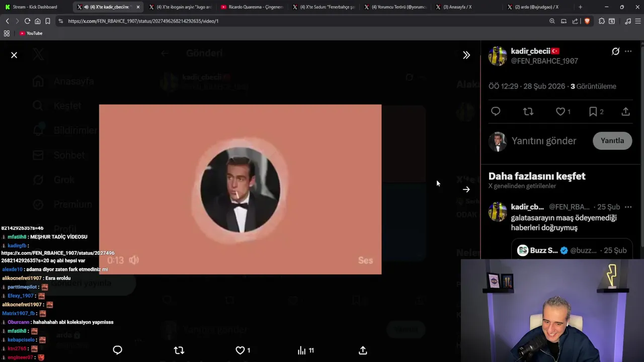This screenshot has width=644, height=362.
Task: Open the @FEN_RBAHCE_1907 handle link
Action: 544,61
